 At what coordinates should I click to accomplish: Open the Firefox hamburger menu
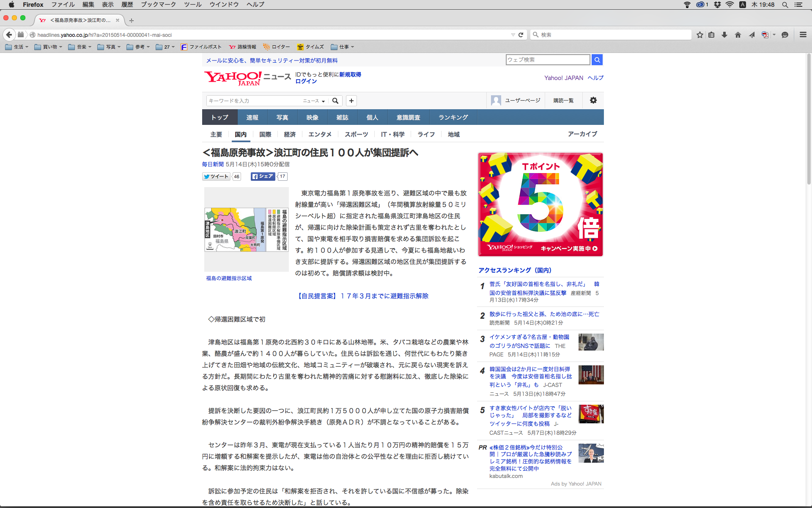click(803, 35)
